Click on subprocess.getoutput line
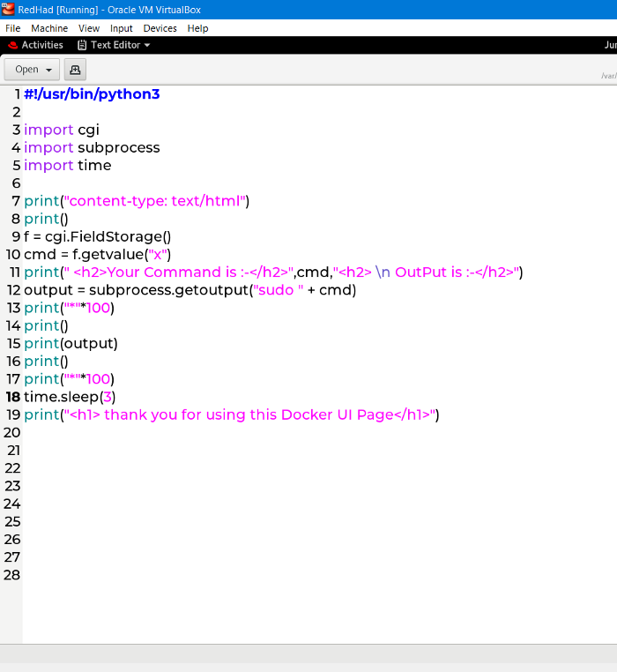617x672 pixels. [190, 290]
